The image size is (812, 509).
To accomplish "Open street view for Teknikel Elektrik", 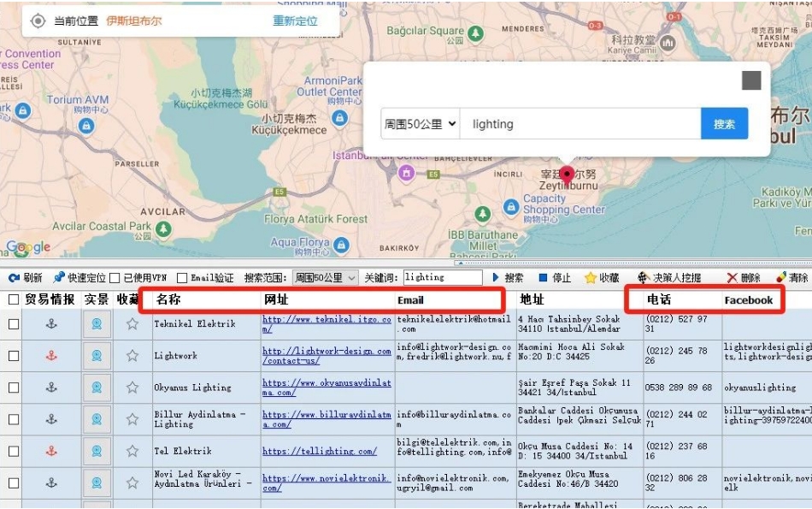I will 97,324.
